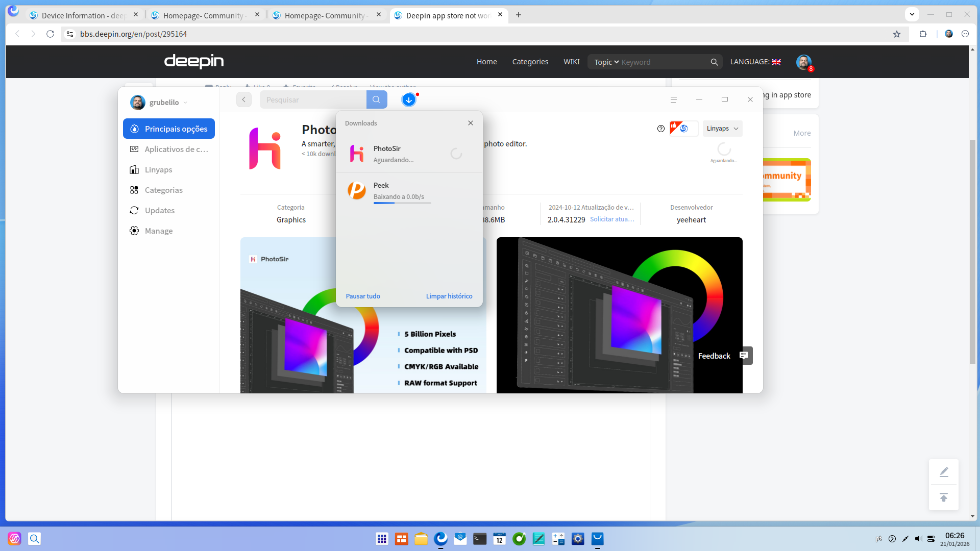Open the downloads manager arrow icon

coord(409,100)
